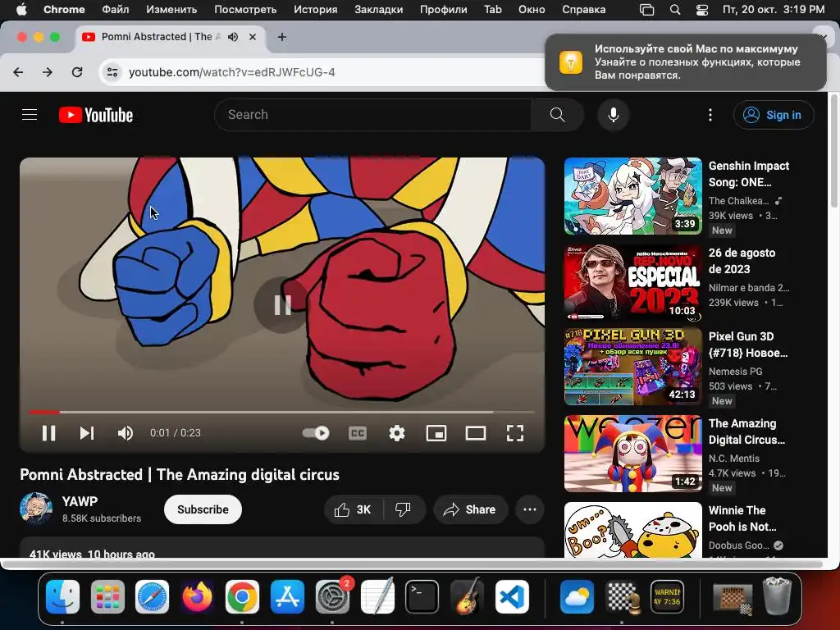Switch to theater mode
The image size is (840, 630).
[x=476, y=433]
